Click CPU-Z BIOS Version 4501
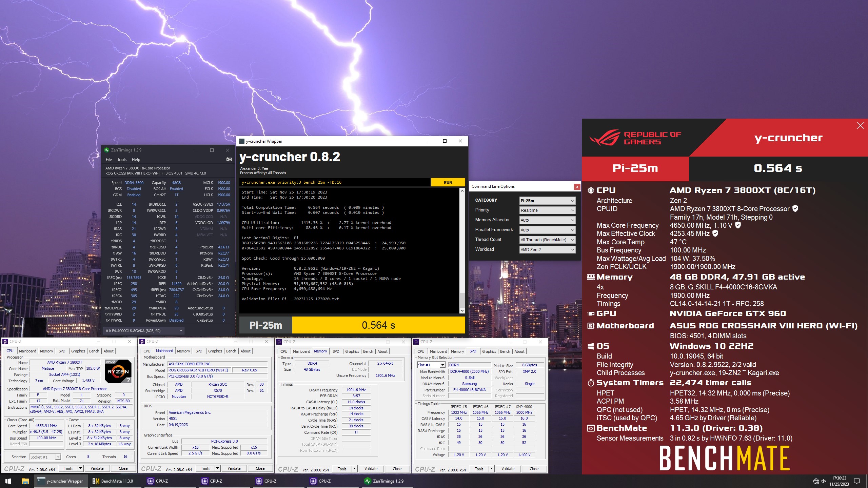The height and width of the screenshot is (488, 868). coord(218,419)
